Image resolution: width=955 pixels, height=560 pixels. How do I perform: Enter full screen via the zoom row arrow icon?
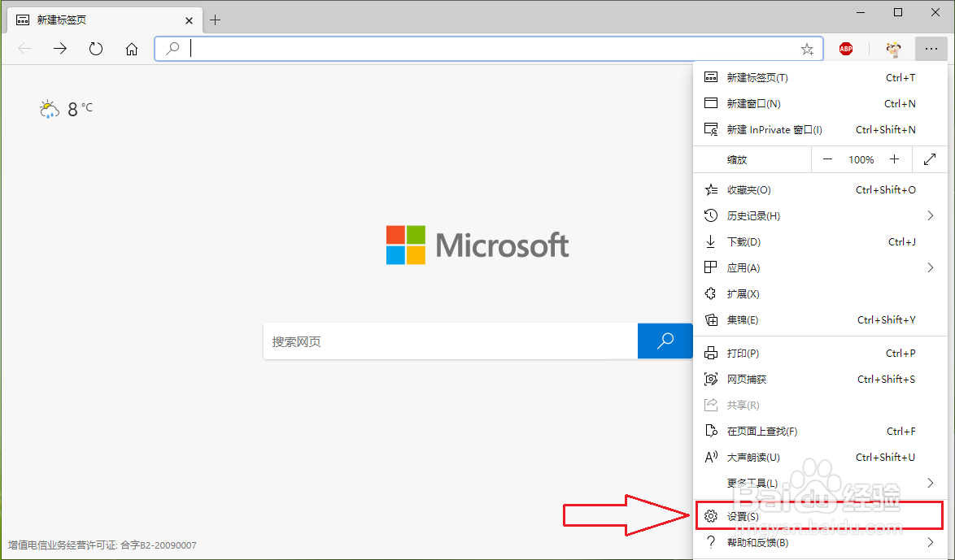[930, 159]
